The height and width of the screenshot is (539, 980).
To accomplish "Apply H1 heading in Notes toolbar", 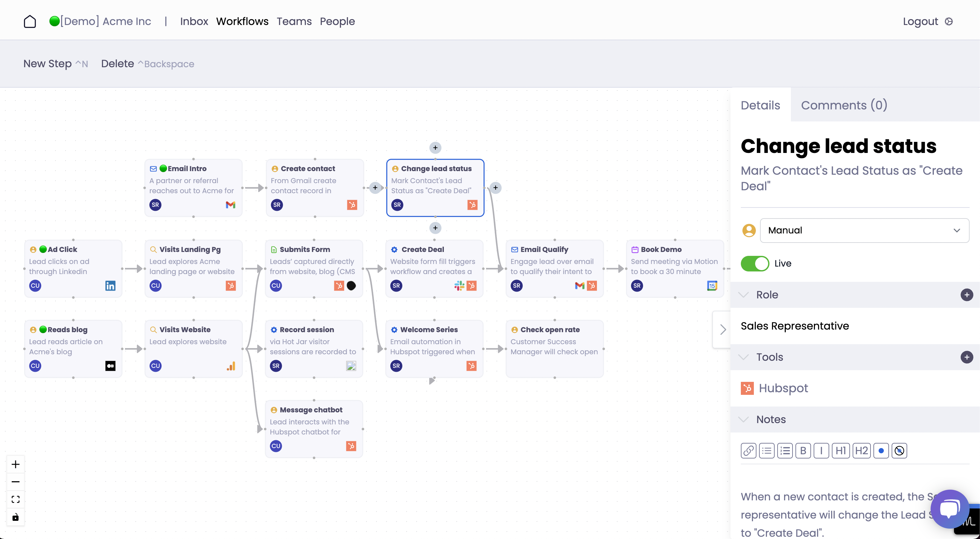I will click(x=841, y=450).
